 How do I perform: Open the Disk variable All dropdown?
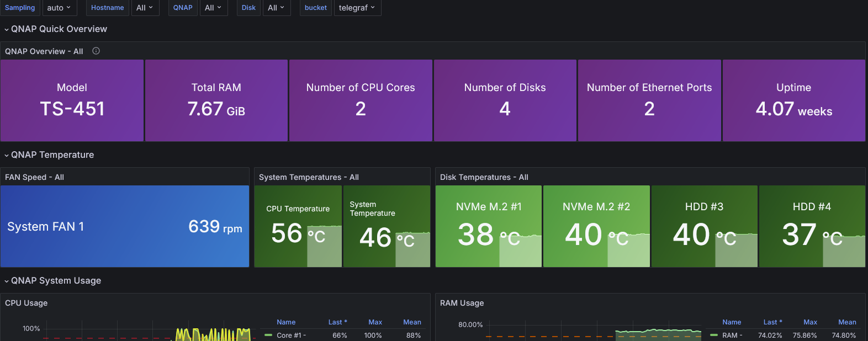coord(276,8)
